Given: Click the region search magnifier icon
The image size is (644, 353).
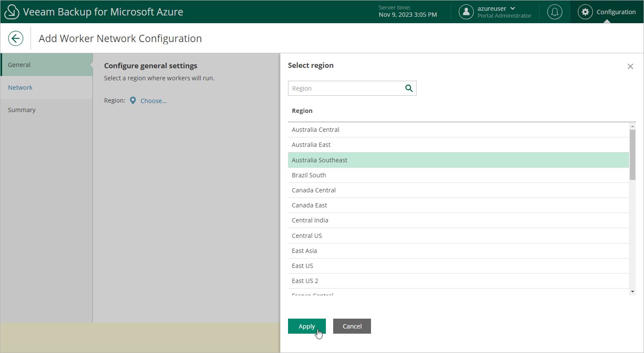Looking at the screenshot, I should tap(409, 88).
